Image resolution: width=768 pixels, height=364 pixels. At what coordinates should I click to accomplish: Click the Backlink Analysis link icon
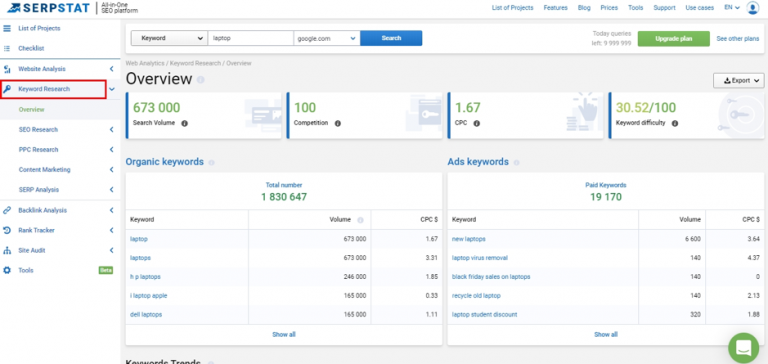[x=7, y=210]
